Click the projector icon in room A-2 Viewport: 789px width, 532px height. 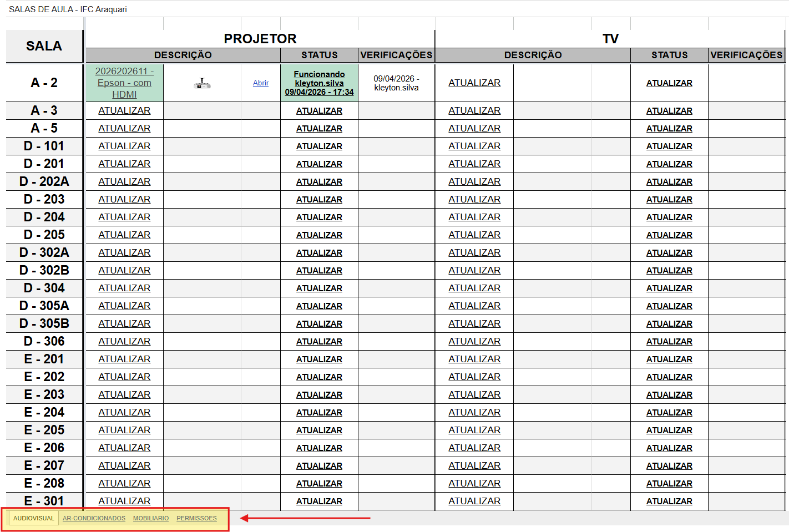(x=202, y=83)
